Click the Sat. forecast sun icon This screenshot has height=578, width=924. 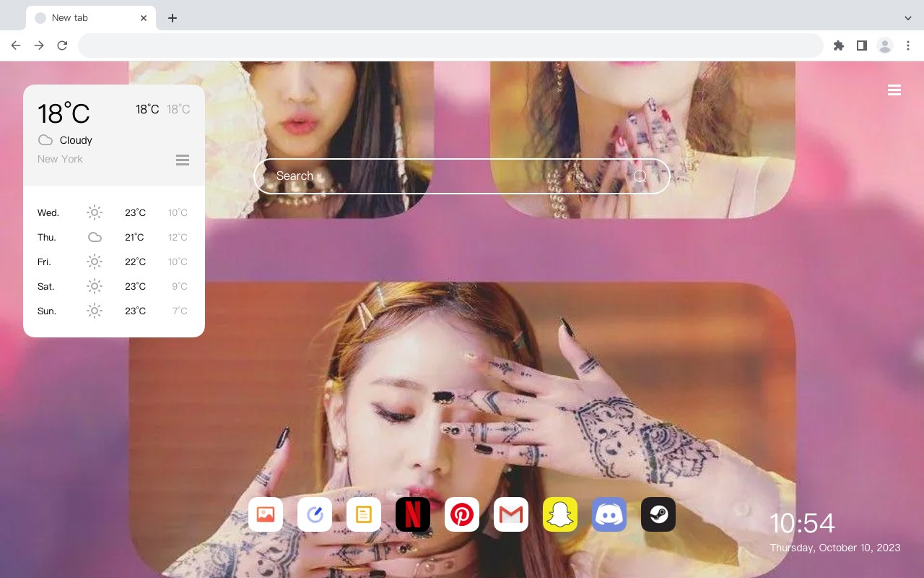[95, 286]
